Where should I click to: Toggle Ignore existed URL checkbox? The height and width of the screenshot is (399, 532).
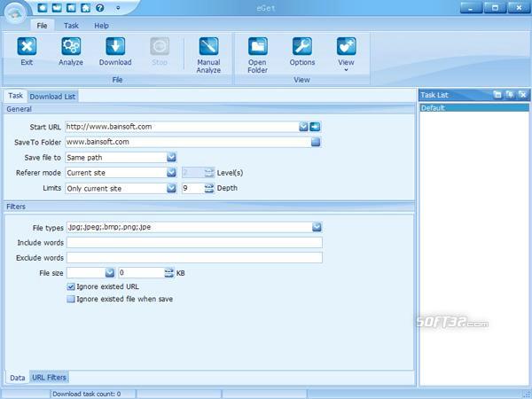(x=71, y=287)
